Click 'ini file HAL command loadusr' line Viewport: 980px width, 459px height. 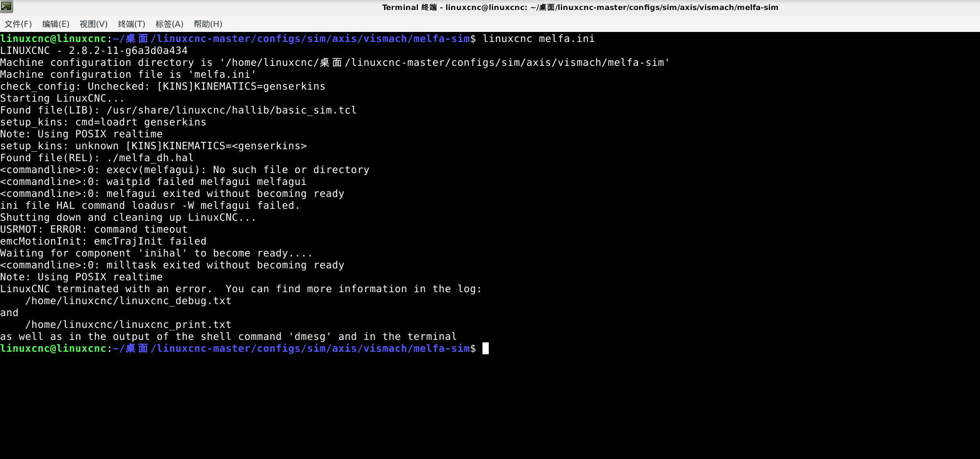pos(150,206)
